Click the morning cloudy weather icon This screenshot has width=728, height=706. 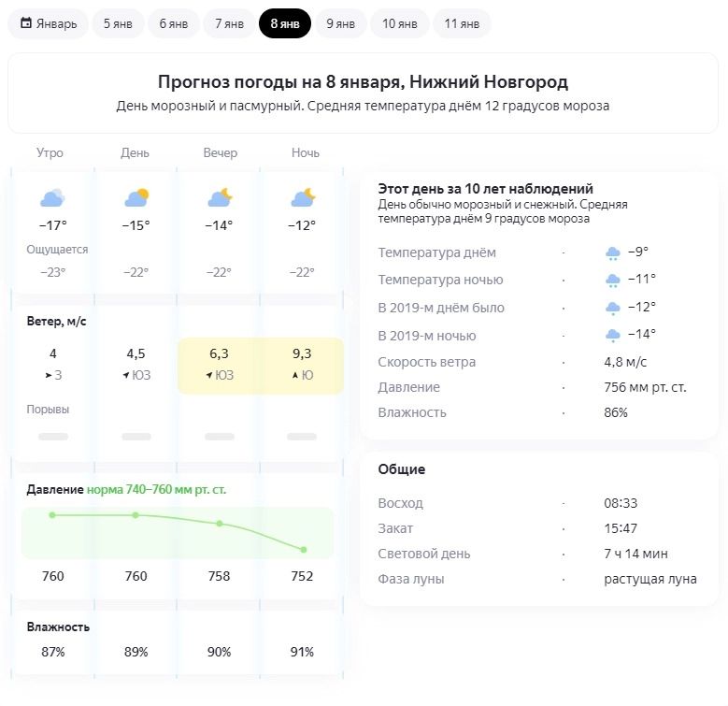(52, 197)
